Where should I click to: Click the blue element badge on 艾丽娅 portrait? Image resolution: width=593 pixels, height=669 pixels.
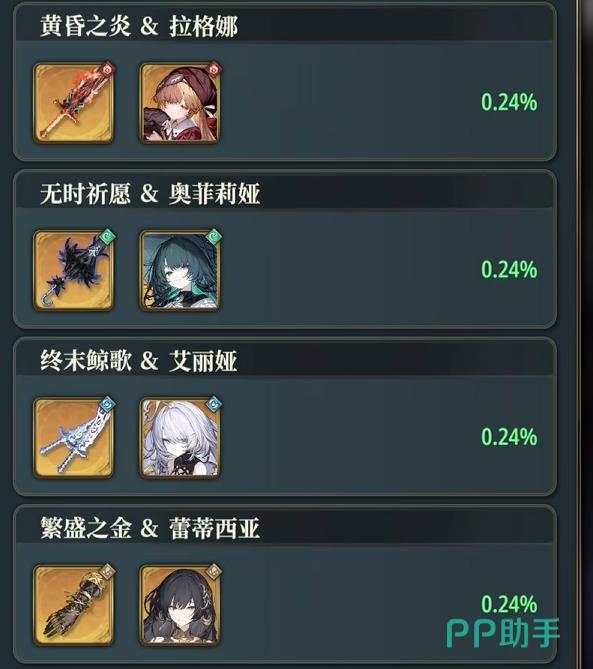[214, 403]
